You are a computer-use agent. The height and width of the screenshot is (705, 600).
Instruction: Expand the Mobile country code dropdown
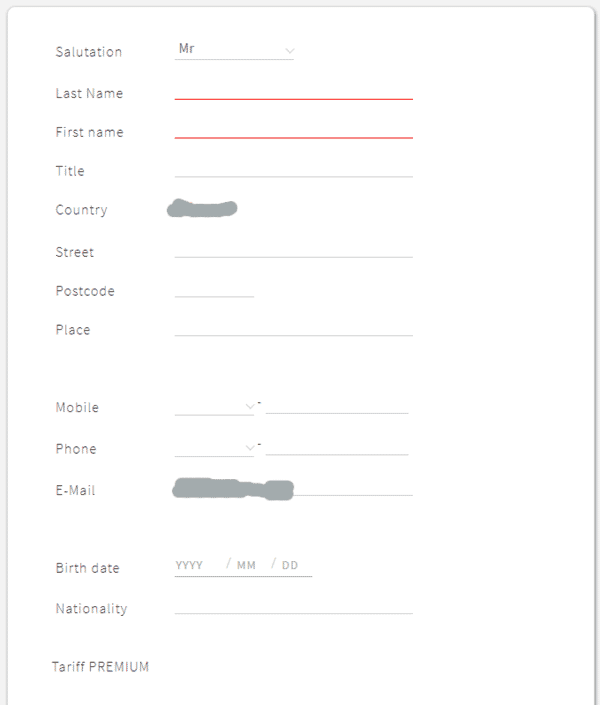pos(215,406)
